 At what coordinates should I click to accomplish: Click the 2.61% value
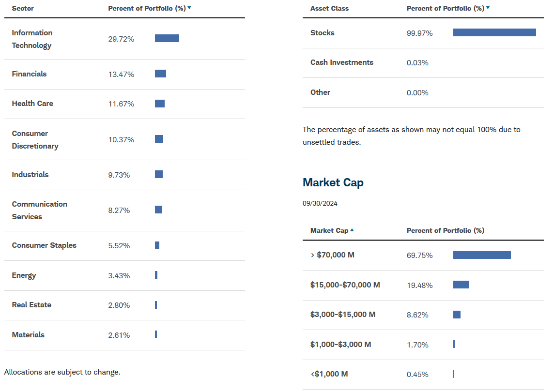[119, 335]
